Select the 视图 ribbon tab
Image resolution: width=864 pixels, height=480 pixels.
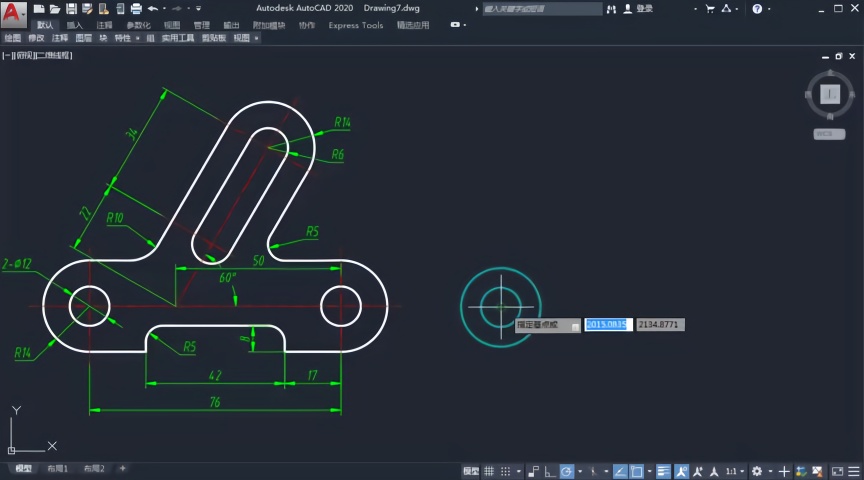click(x=172, y=25)
